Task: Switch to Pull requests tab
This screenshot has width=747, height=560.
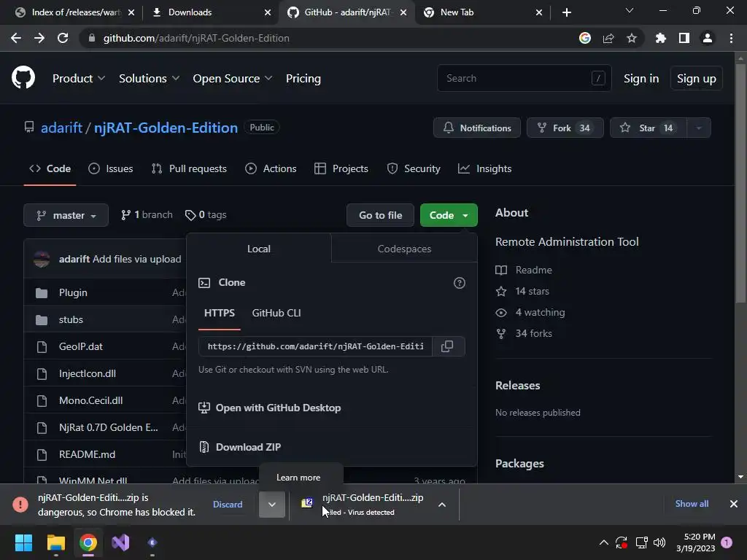Action: point(189,168)
